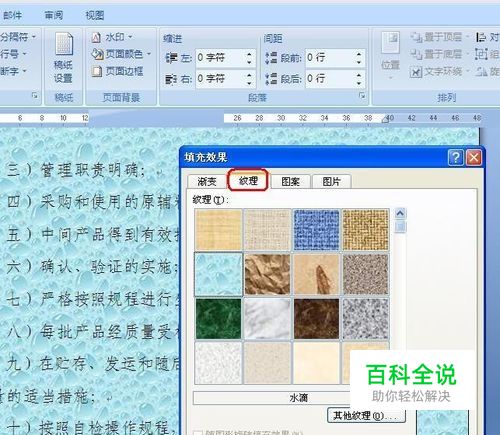Select the canvas texture swatch
500x435 pixels.
267,230
